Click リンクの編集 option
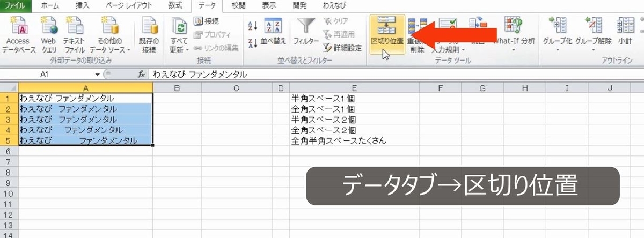This screenshot has height=238, width=644. coord(216,48)
